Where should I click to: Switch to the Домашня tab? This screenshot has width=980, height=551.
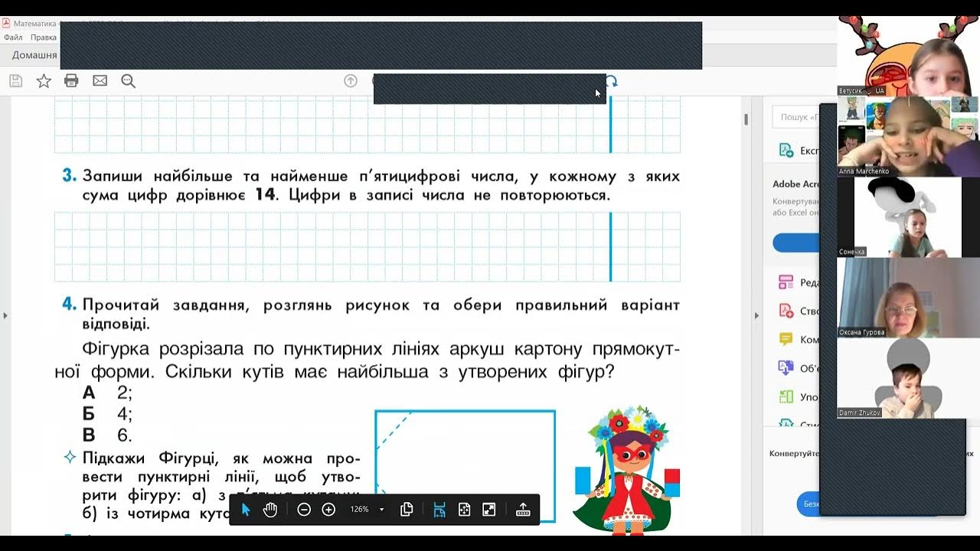pyautogui.click(x=34, y=55)
